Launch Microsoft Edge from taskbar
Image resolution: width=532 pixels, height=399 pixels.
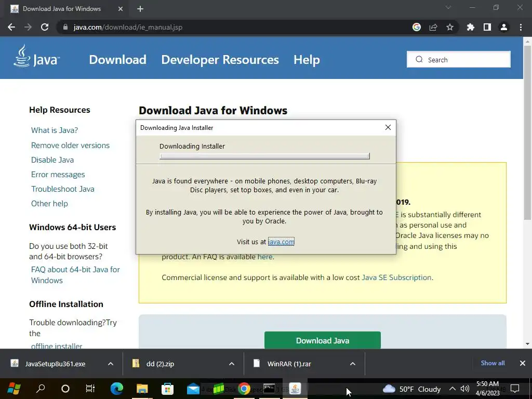[117, 389]
